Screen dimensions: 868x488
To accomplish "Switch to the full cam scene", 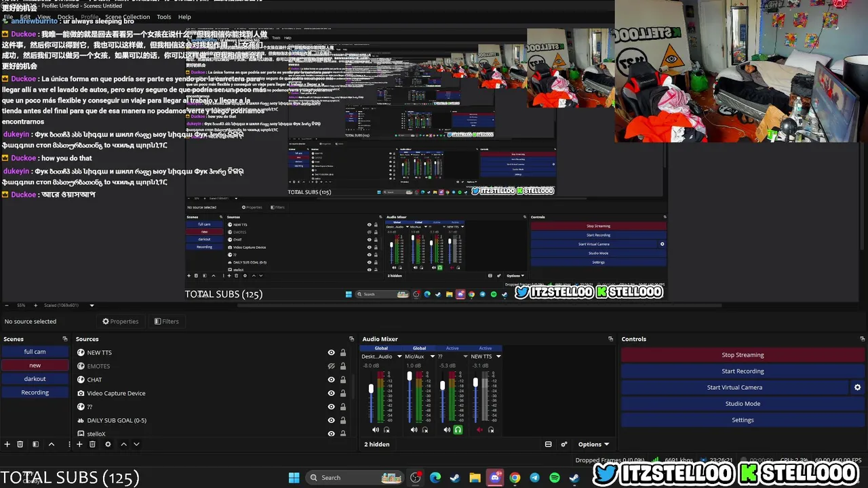I will coord(35,352).
